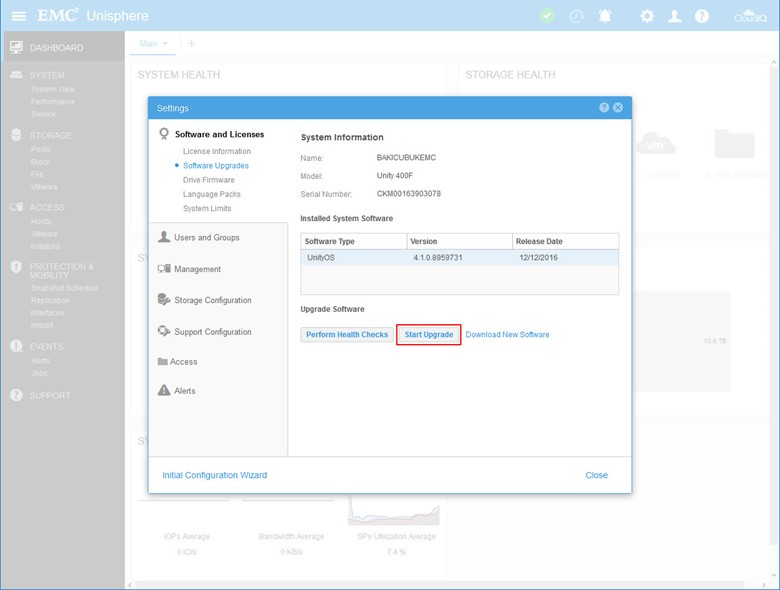Click the Users and Groups person icon
Viewport: 780px width, 590px height.
pos(164,237)
